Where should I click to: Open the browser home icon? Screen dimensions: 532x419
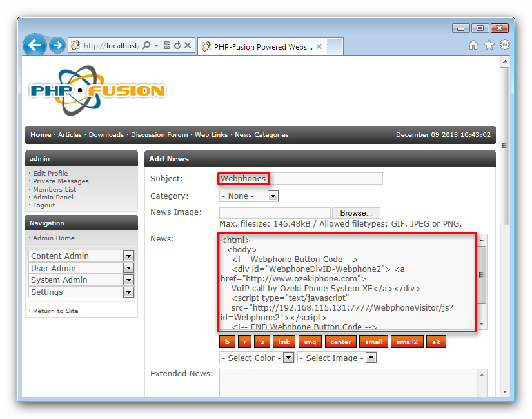click(473, 45)
